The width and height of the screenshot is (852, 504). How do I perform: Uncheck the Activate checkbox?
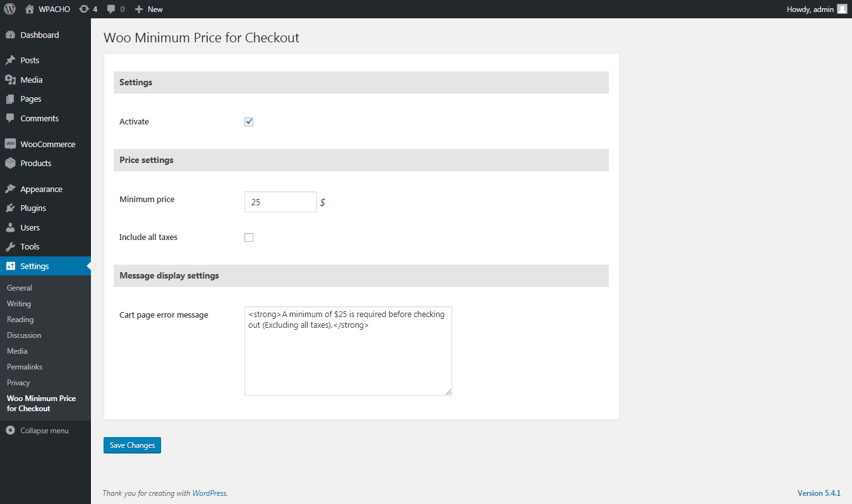[249, 122]
